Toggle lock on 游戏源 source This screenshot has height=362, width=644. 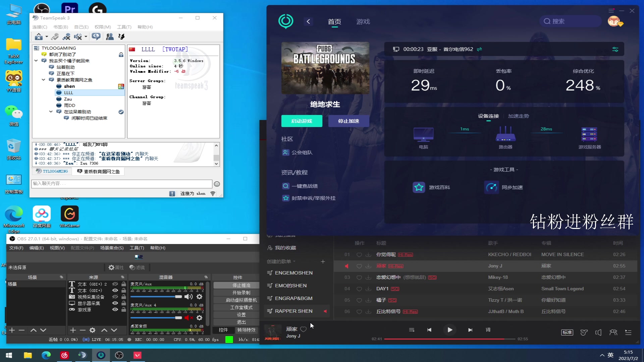pyautogui.click(x=124, y=309)
